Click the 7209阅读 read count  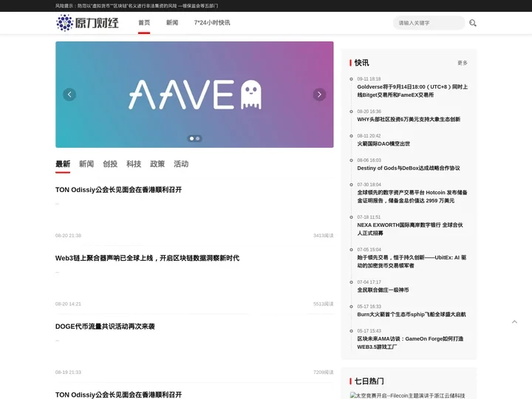click(x=324, y=372)
